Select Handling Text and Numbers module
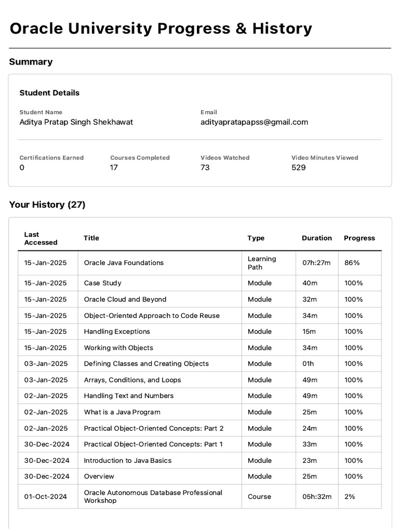 coord(129,396)
